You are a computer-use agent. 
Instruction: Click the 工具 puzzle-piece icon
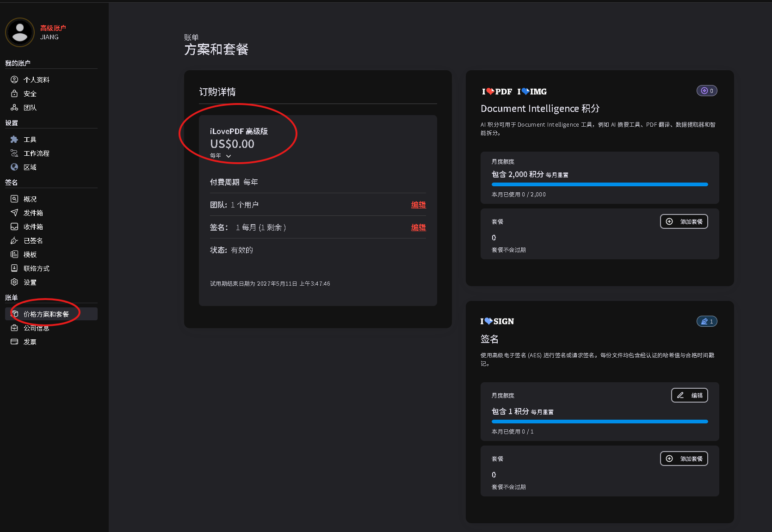(14, 139)
